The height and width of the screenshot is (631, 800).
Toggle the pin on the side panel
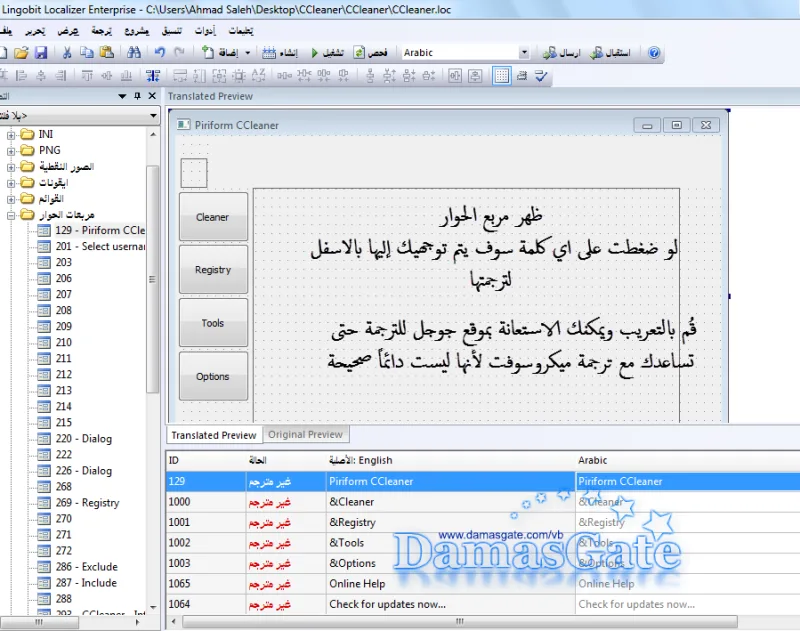click(x=137, y=96)
